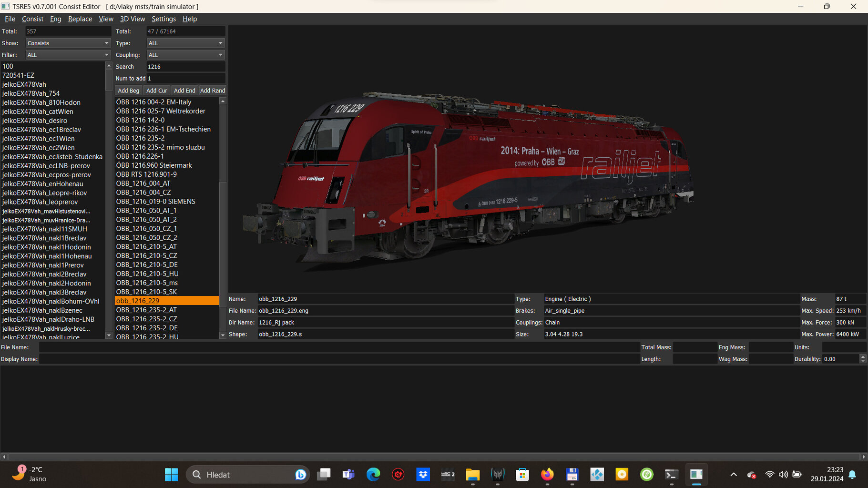The image size is (868, 488).
Task: Open the Eng menu
Action: click(56, 19)
